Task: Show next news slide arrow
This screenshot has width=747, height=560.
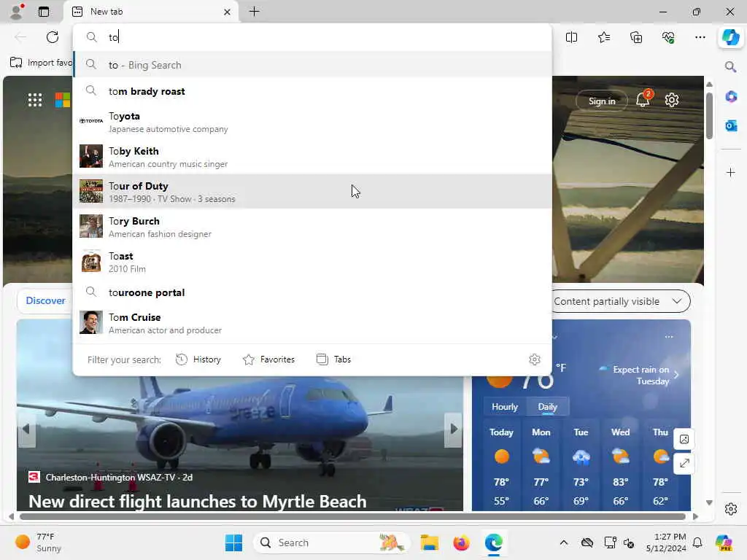Action: click(x=453, y=429)
